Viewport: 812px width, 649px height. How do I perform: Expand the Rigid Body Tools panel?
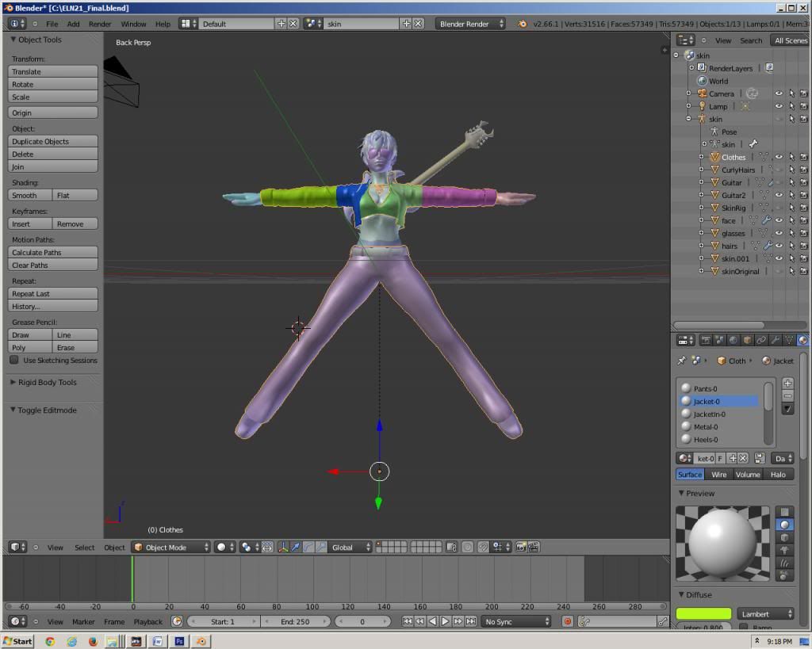(x=47, y=382)
